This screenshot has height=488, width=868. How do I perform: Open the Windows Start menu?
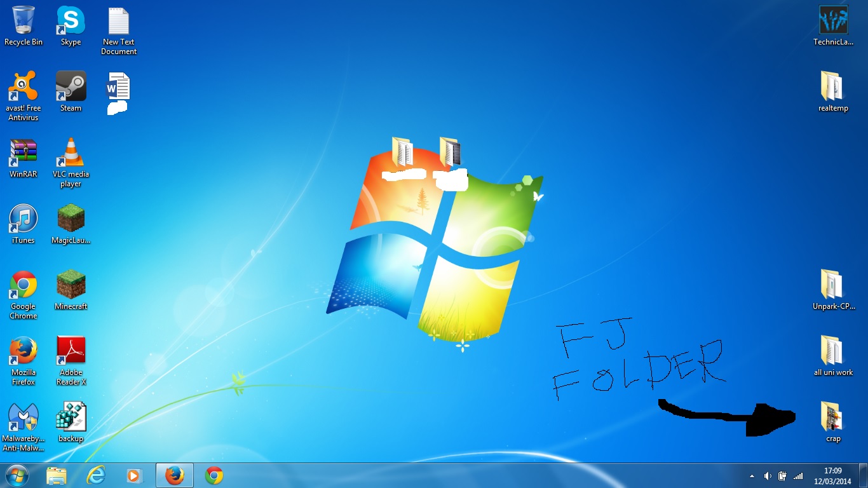(17, 475)
